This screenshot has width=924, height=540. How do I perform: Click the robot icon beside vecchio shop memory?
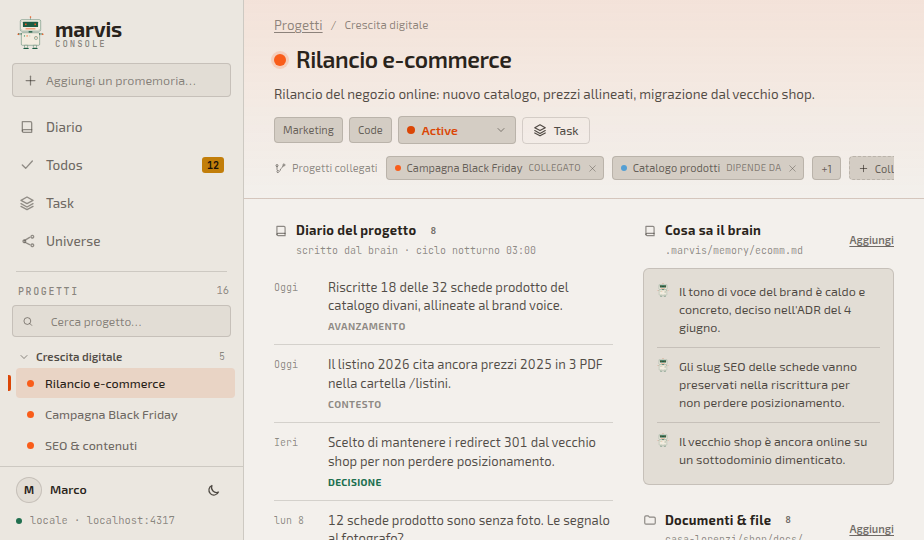point(663,440)
